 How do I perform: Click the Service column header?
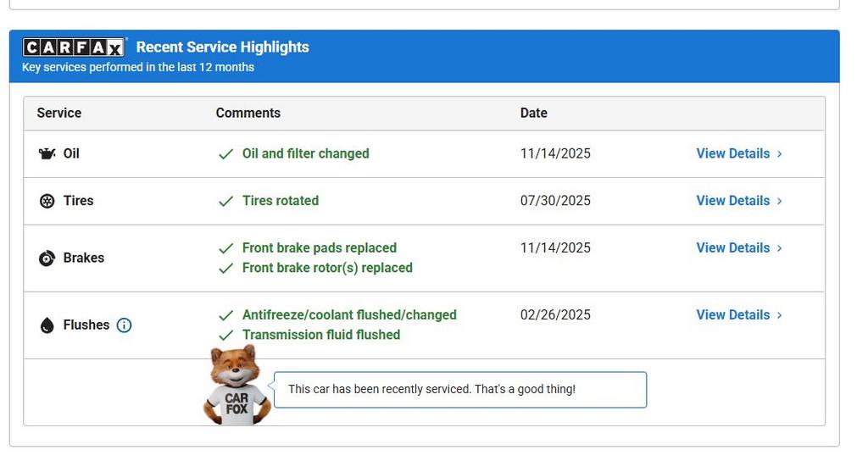(59, 113)
